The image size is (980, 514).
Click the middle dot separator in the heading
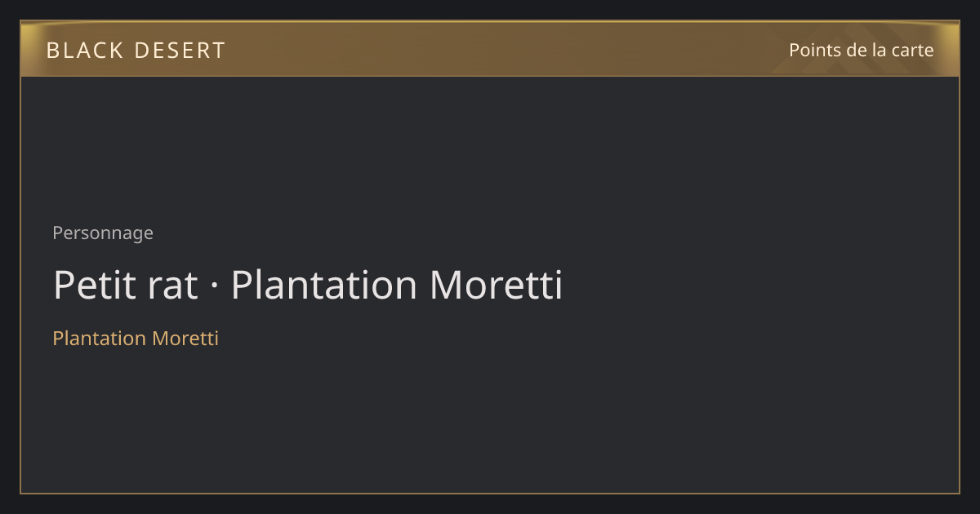[215, 286]
